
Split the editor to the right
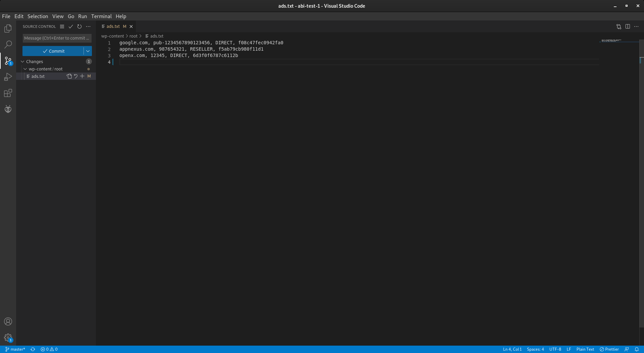point(628,27)
